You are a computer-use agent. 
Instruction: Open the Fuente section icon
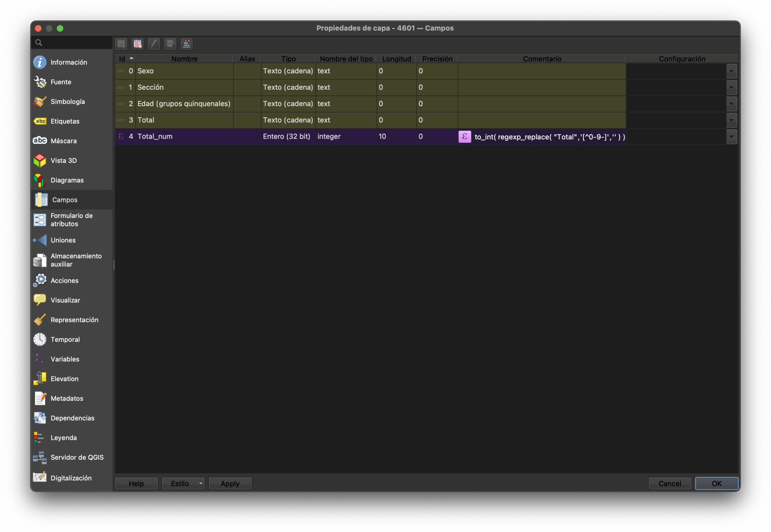click(x=40, y=82)
